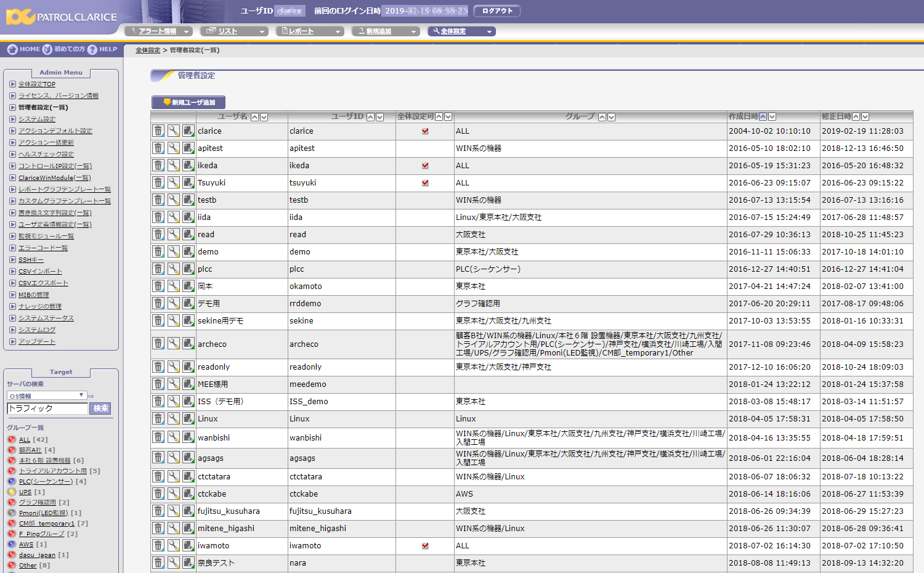Viewport: 924px width, 573px height.
Task: Open システム設定 in Admin Menu
Action: click(37, 119)
